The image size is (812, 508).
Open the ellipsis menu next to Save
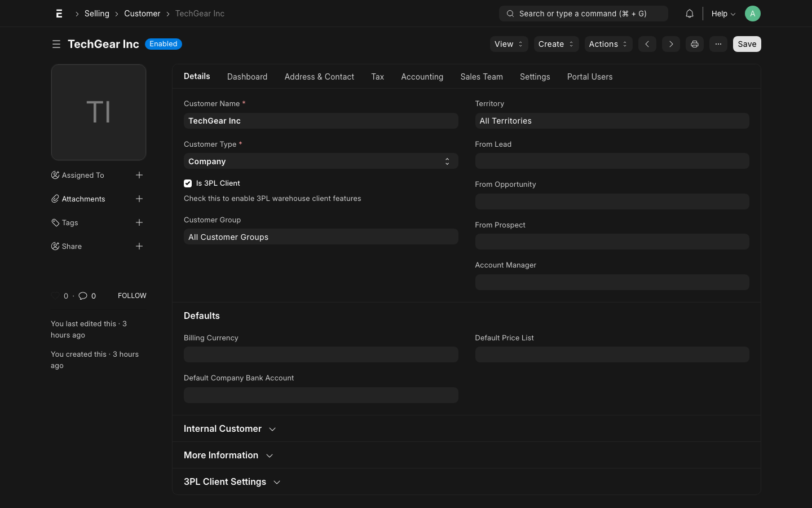point(718,44)
